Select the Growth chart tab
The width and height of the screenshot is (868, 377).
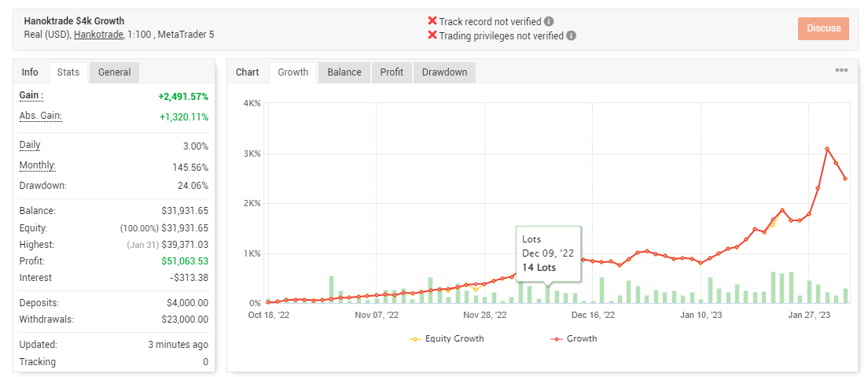coord(293,72)
